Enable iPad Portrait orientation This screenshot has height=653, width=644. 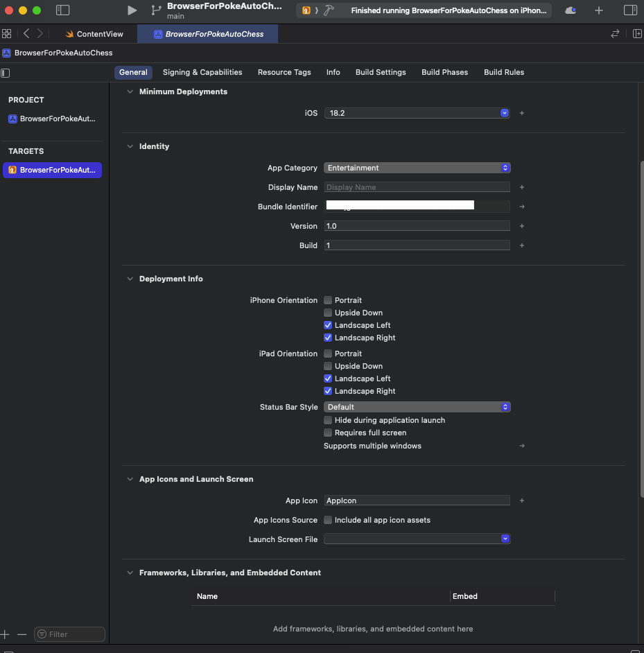[x=328, y=354]
